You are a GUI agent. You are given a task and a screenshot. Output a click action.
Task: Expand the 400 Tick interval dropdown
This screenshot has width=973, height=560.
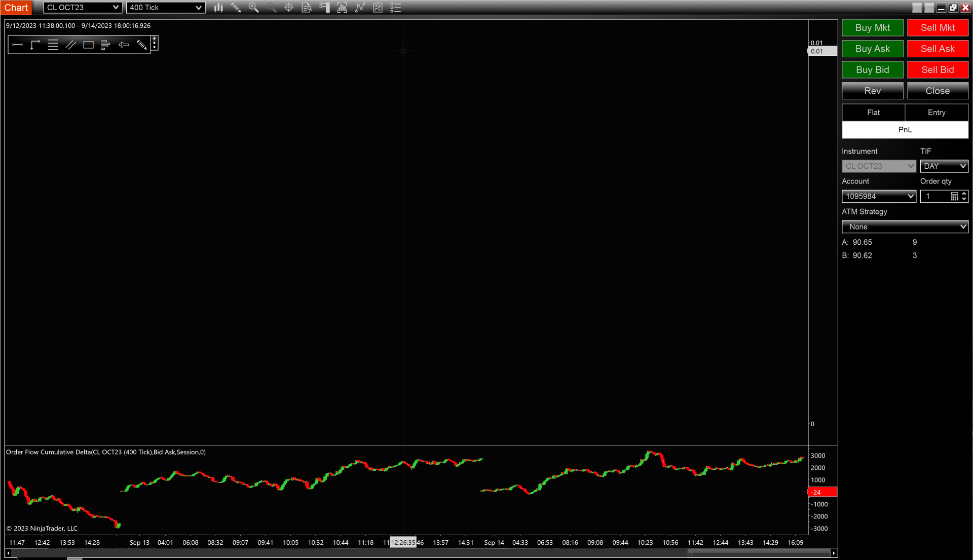(165, 8)
